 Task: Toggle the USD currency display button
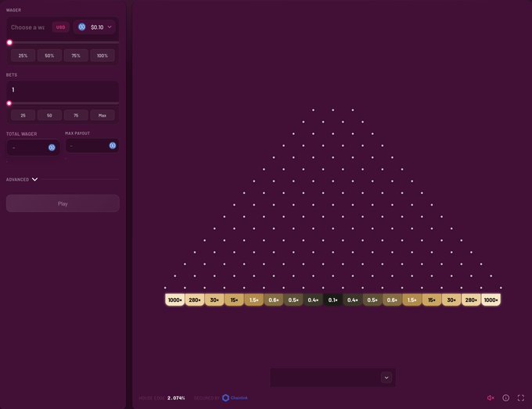coord(61,27)
